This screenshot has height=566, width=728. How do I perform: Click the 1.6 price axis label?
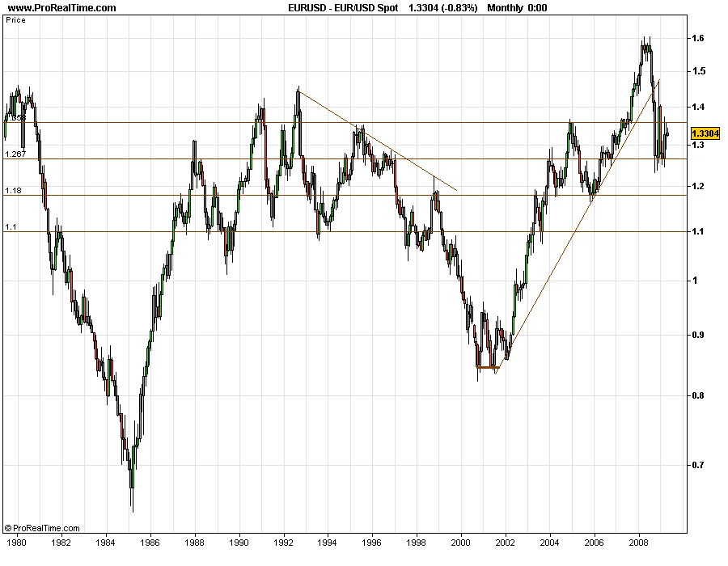pyautogui.click(x=699, y=39)
